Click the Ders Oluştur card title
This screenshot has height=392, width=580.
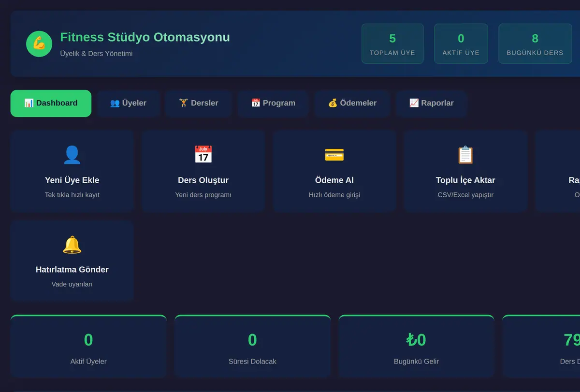click(203, 180)
